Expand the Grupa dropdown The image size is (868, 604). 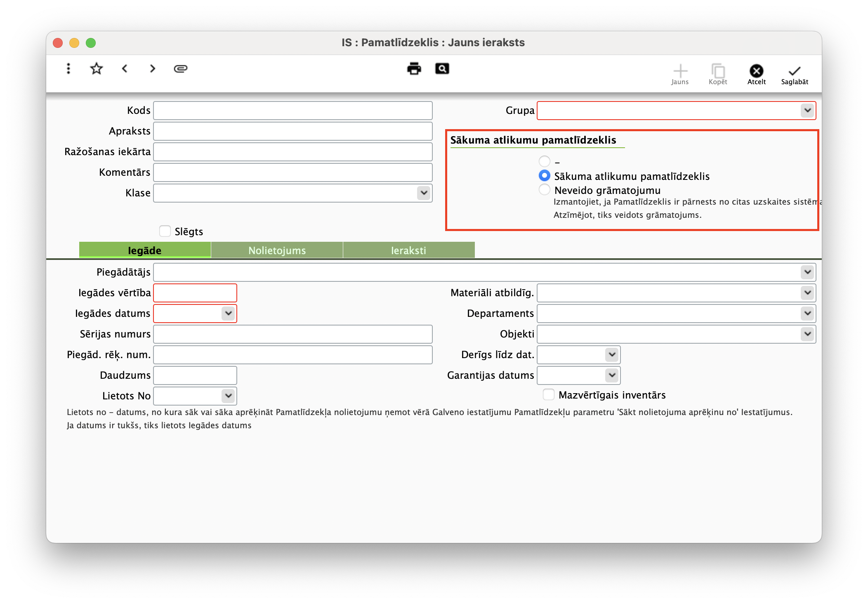(807, 111)
